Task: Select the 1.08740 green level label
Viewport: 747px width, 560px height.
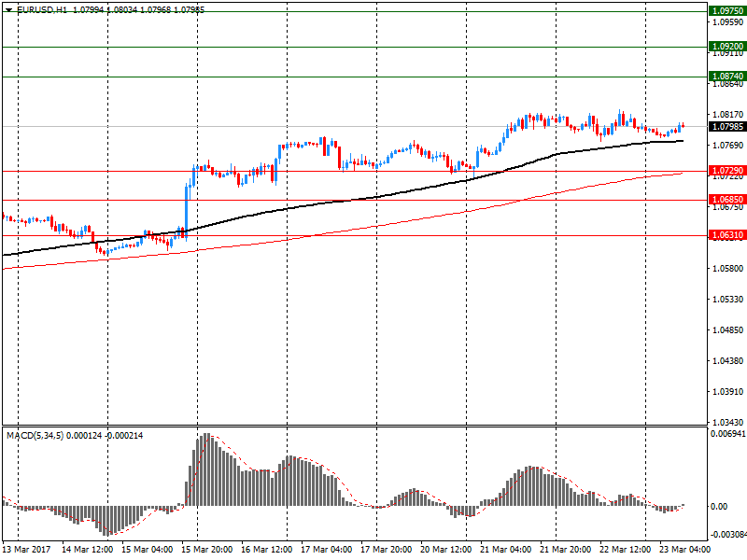Action: pyautogui.click(x=727, y=77)
